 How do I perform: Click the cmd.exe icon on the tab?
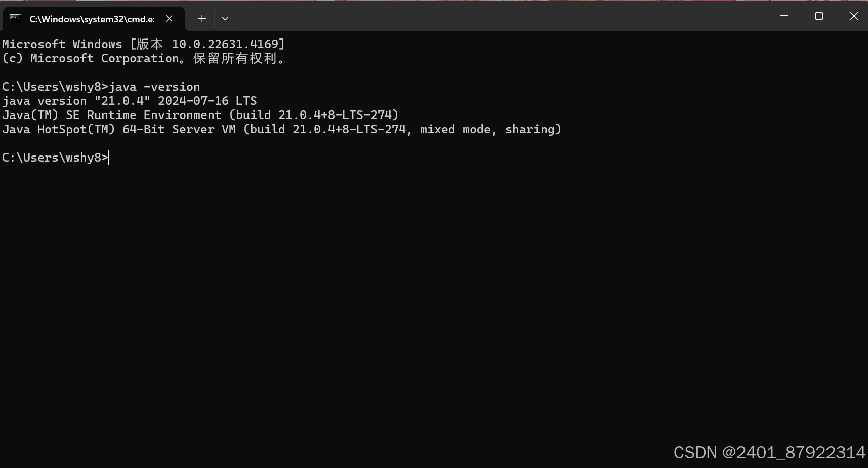[x=15, y=19]
